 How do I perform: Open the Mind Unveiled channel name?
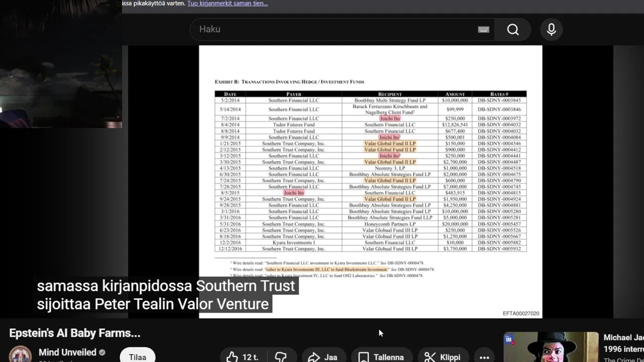67,352
